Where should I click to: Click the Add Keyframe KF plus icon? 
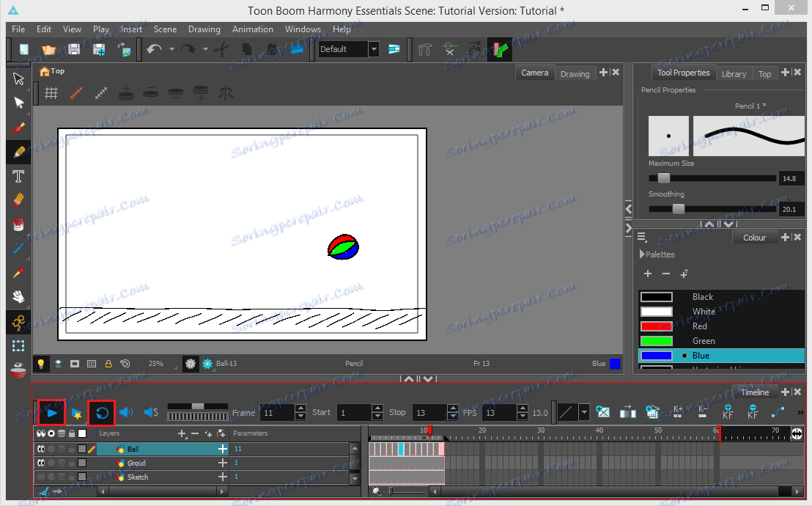pyautogui.click(x=728, y=412)
